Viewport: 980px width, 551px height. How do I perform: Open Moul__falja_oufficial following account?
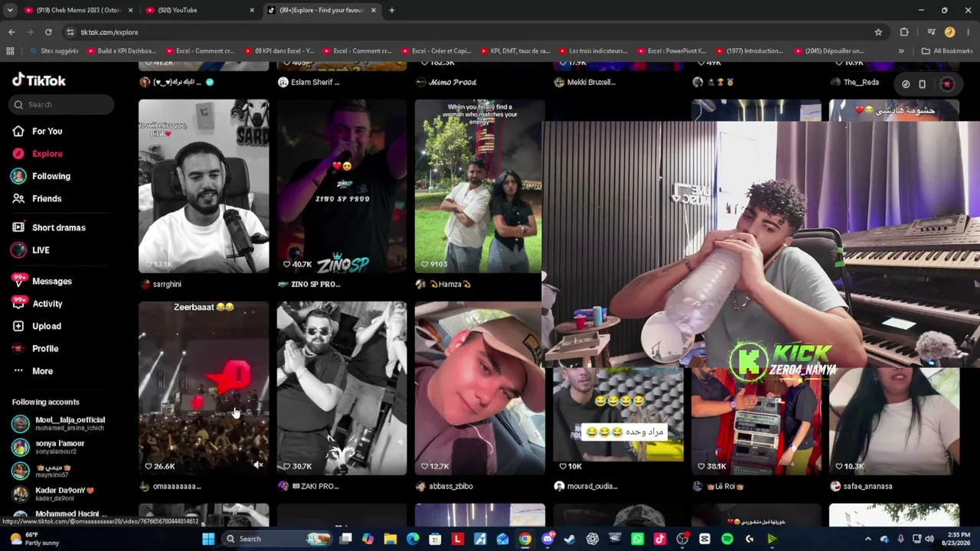60,423
